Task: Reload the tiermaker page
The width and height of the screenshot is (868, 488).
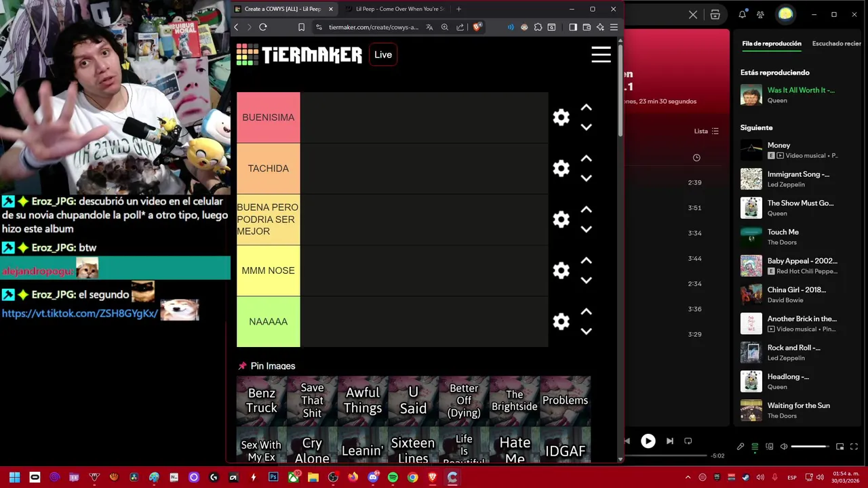Action: [x=263, y=27]
